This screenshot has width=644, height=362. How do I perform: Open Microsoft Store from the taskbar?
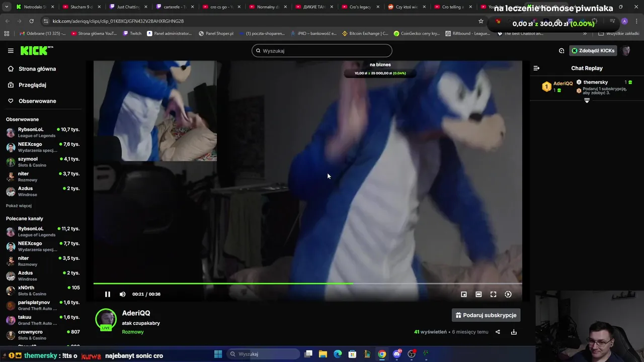tap(353, 354)
